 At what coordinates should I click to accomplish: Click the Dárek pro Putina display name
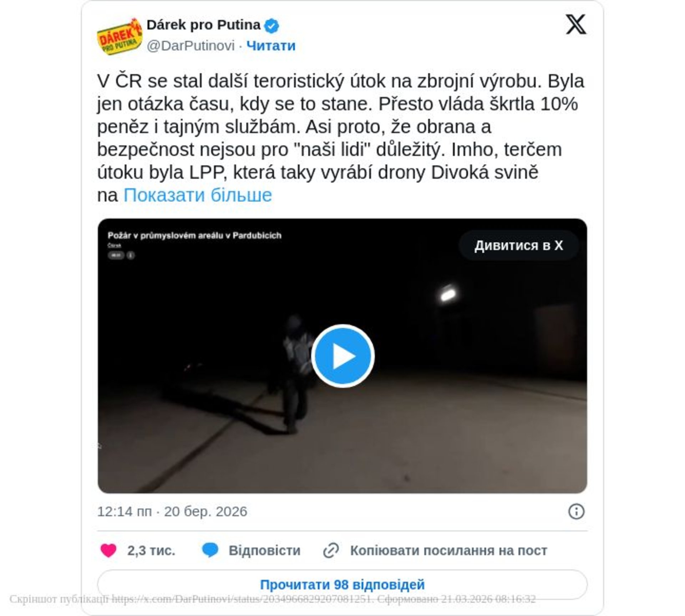(203, 25)
